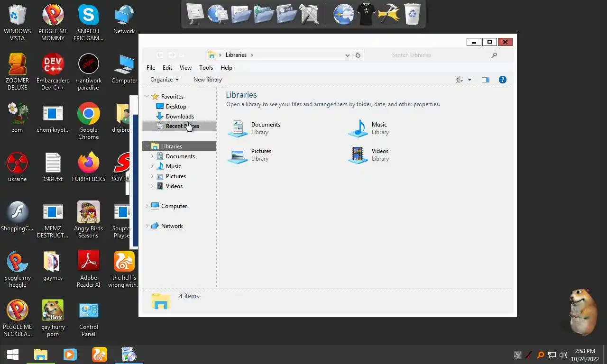Click the music folder icon in top dock
This screenshot has width=607, height=364.
264,14
